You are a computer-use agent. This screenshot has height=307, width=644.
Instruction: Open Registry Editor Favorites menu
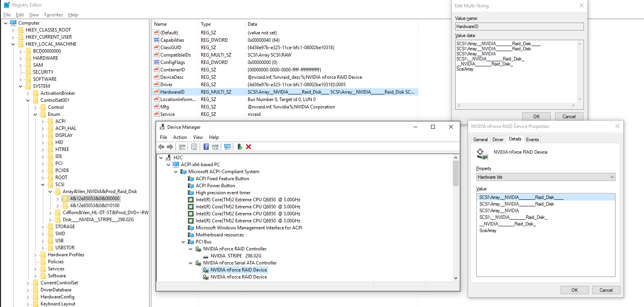coord(53,15)
